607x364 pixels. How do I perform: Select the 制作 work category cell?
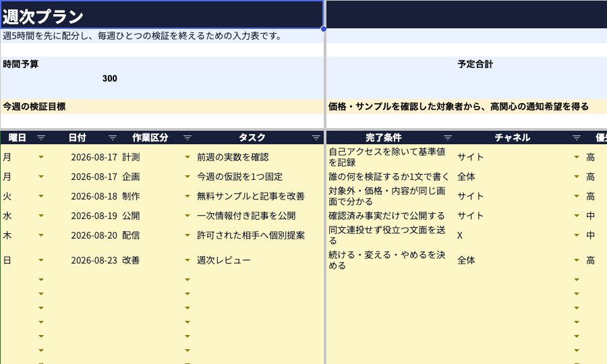[x=156, y=196]
